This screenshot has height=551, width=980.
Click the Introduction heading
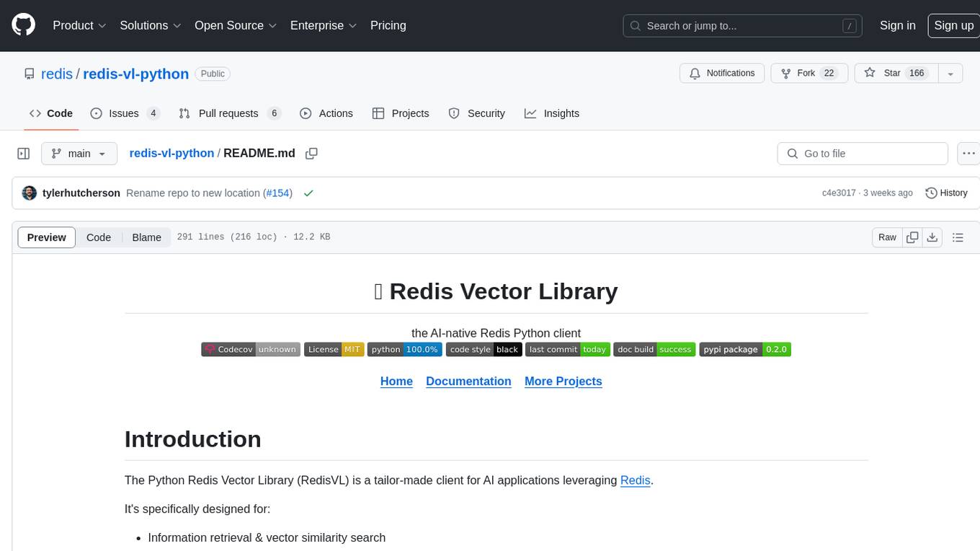point(192,439)
